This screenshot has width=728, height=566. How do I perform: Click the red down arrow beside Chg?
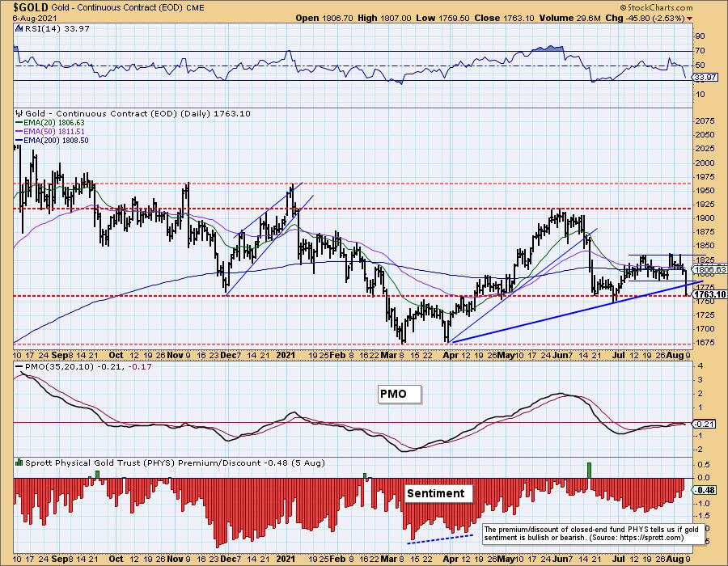coord(689,19)
